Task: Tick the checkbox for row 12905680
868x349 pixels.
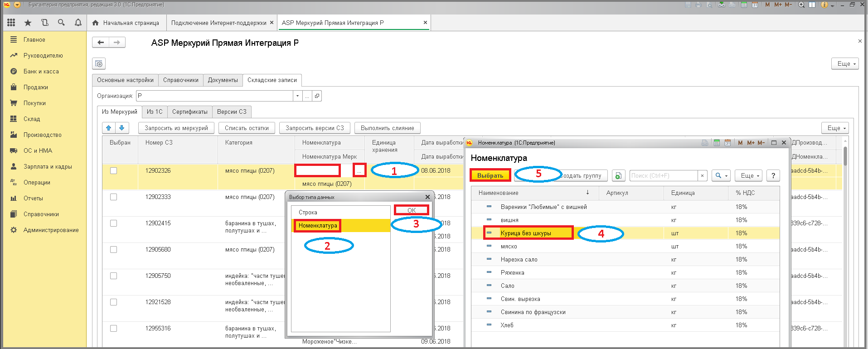Action: (x=113, y=249)
